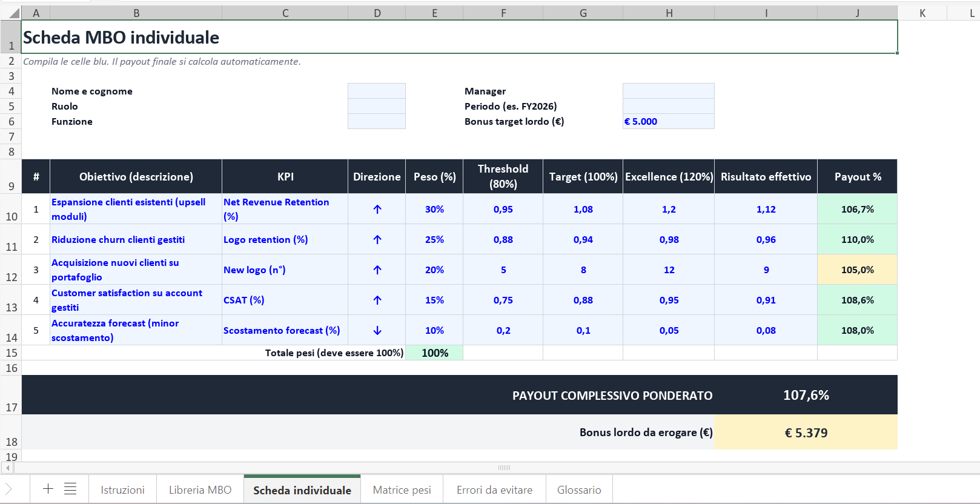Go to the Glossario sheet tab

[x=579, y=489]
